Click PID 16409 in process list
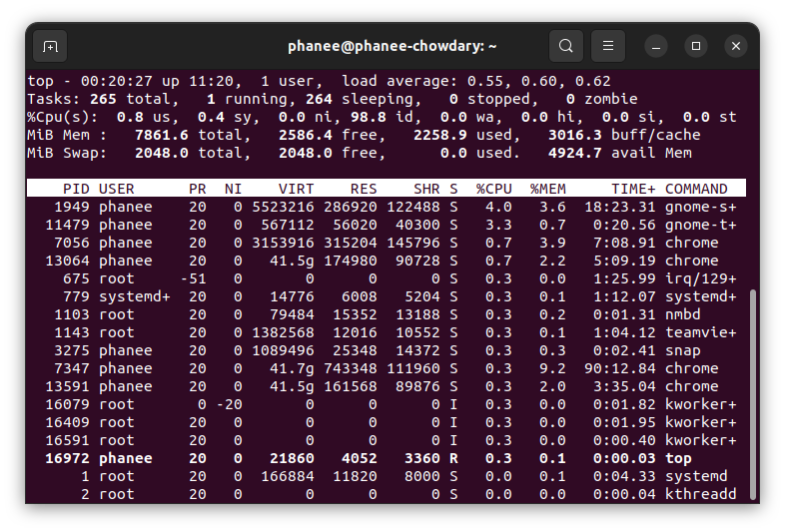 click(x=67, y=422)
